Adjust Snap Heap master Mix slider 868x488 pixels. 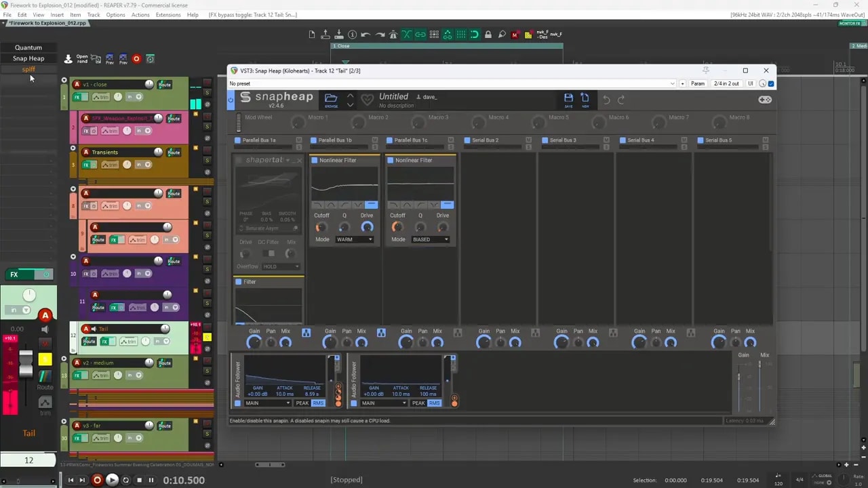click(759, 365)
